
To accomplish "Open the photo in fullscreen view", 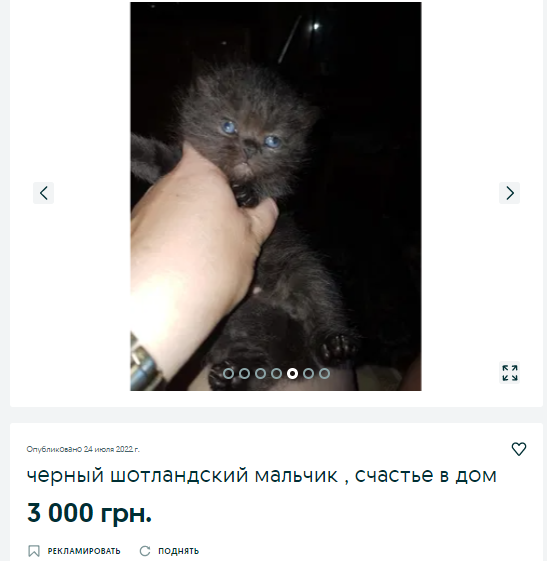I will coord(509,373).
